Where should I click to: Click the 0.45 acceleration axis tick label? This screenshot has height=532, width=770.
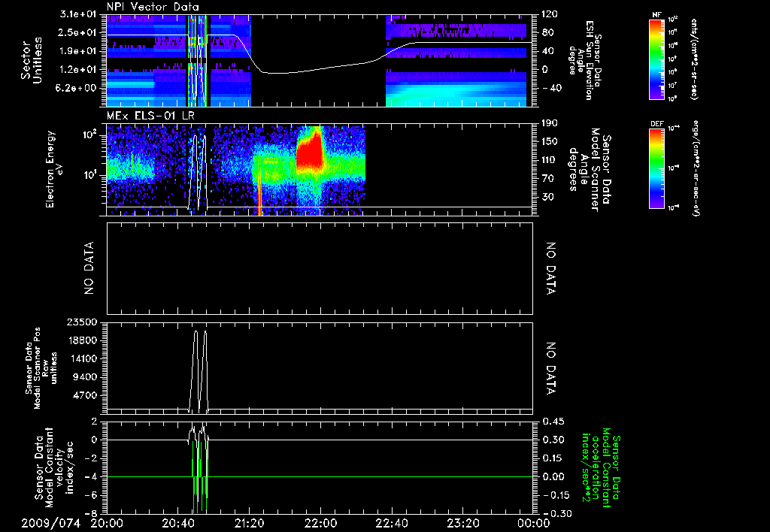[553, 422]
